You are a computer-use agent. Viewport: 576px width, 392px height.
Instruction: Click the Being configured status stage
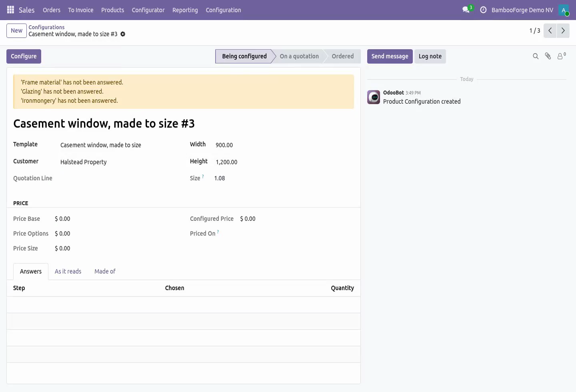click(x=244, y=56)
